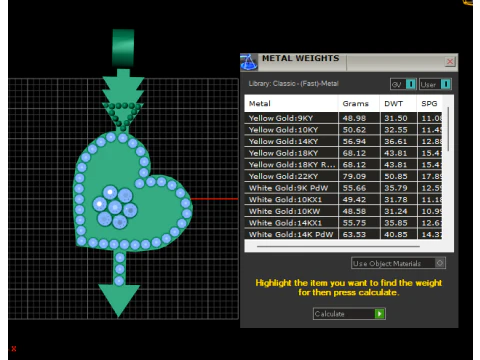Select the White Gold:9K PdW row
Viewport: 480px width, 360px height.
(x=343, y=188)
